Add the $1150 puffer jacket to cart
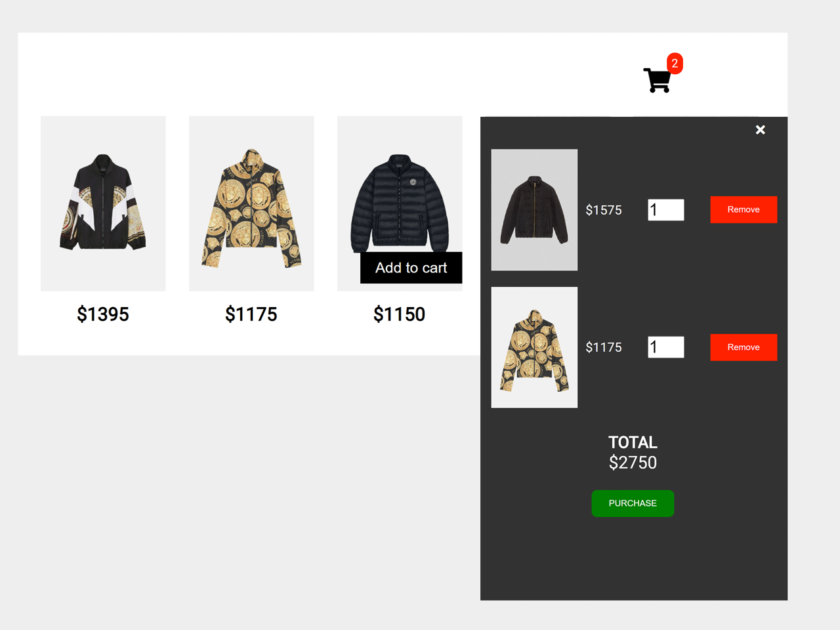This screenshot has width=840, height=630. pos(411,268)
